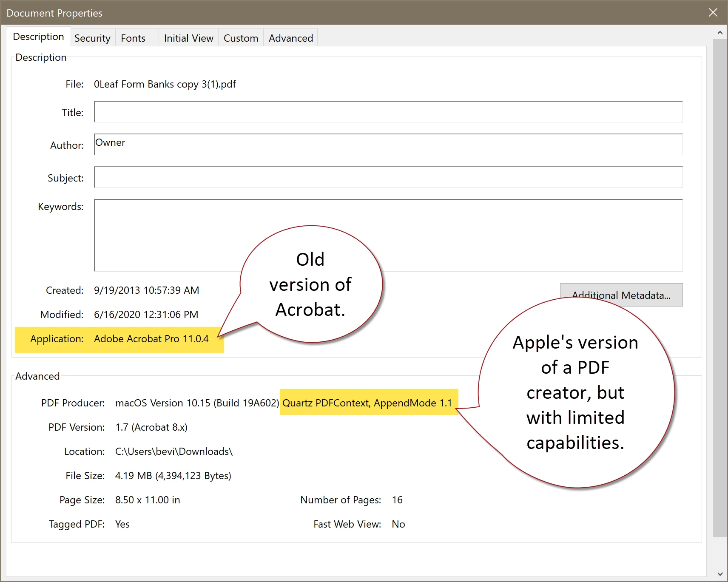Select created date '9/19/2013 10:57:39 AM'
This screenshot has width=728, height=582.
coord(147,290)
